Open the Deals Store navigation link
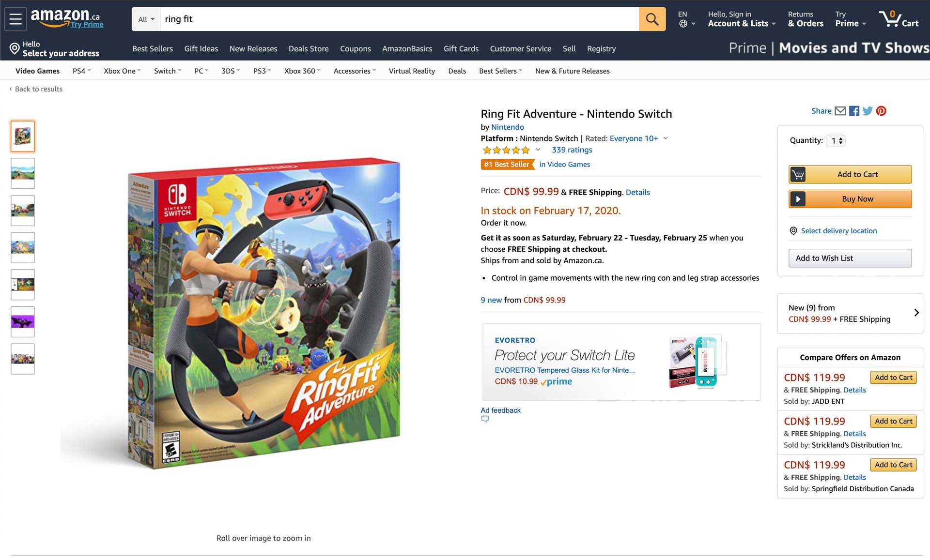This screenshot has width=930, height=560. (x=309, y=49)
